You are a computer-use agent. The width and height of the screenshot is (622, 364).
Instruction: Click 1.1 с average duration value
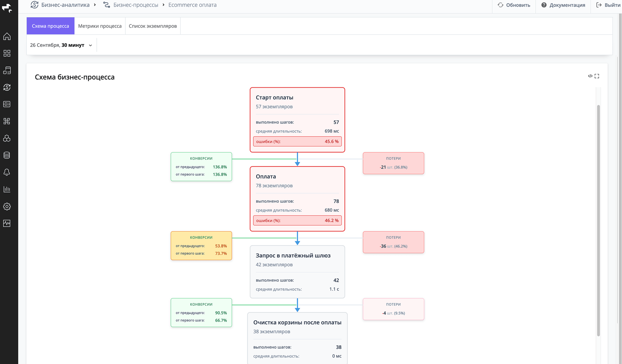[x=334, y=289]
